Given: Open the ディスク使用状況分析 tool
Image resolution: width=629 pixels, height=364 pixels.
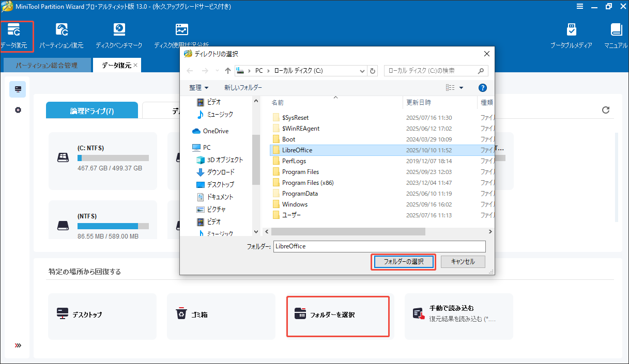Looking at the screenshot, I should (x=181, y=36).
